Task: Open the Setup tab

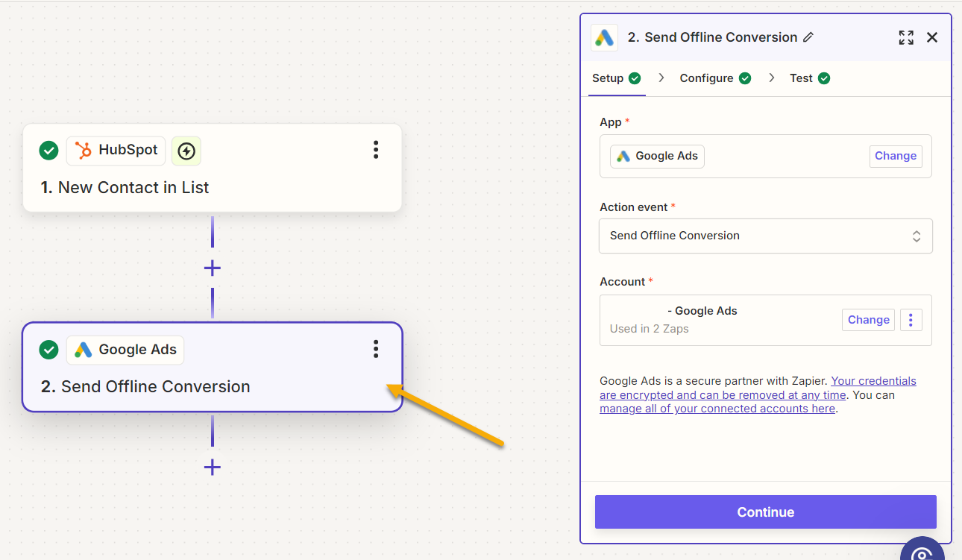Action: click(616, 78)
